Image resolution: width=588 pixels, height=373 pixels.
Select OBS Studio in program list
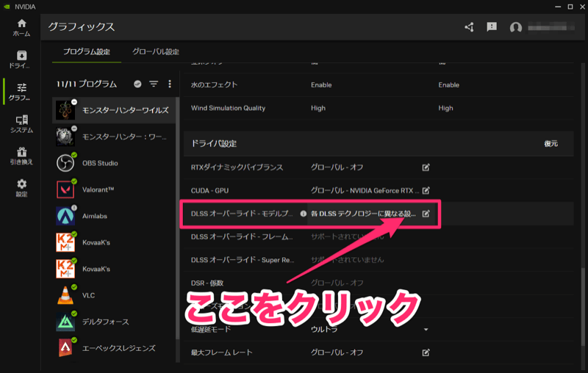[x=99, y=163]
